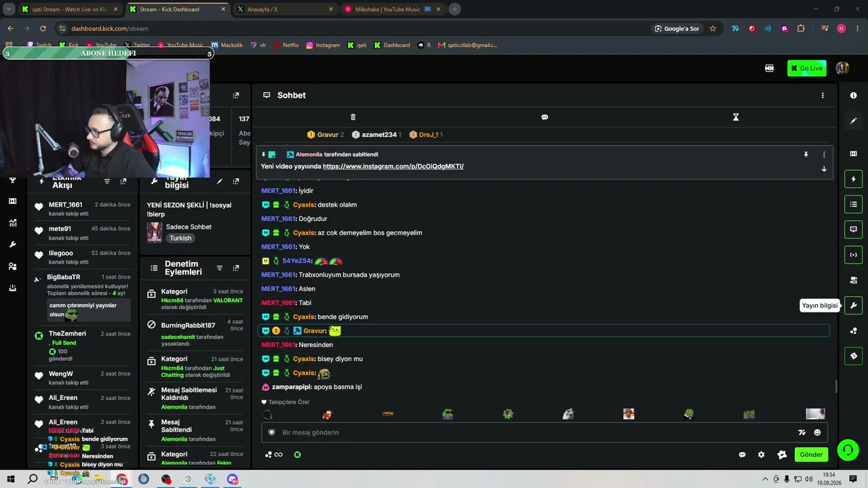Click the chat bubble icon beside settings gear

click(x=742, y=455)
